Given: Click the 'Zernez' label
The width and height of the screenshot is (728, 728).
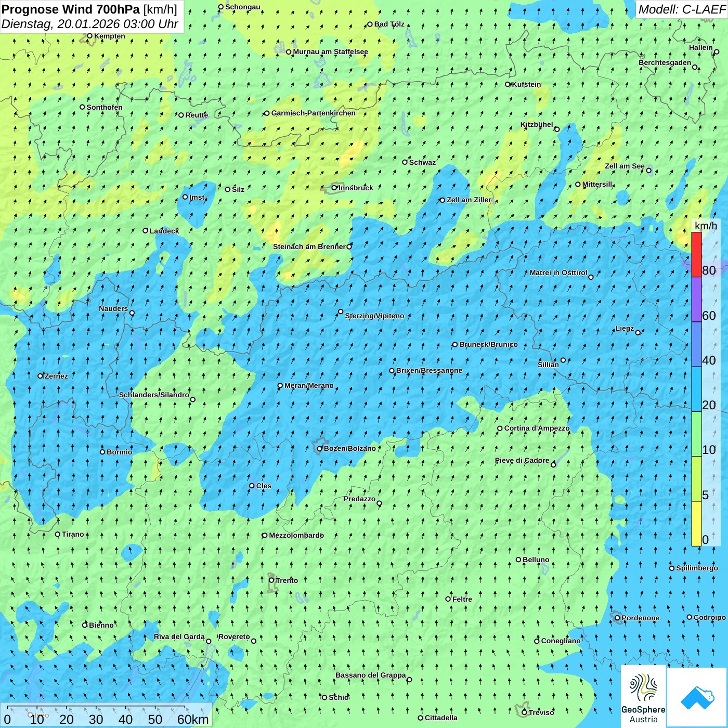Looking at the screenshot, I should tap(56, 376).
